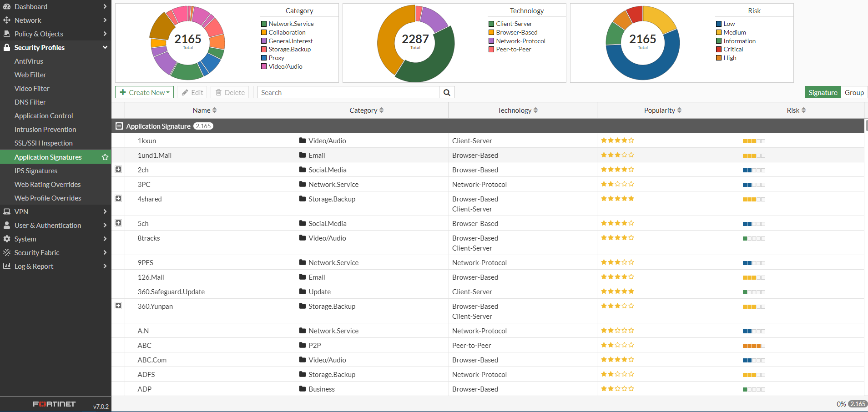Click the User & Authentication person icon

tap(7, 226)
